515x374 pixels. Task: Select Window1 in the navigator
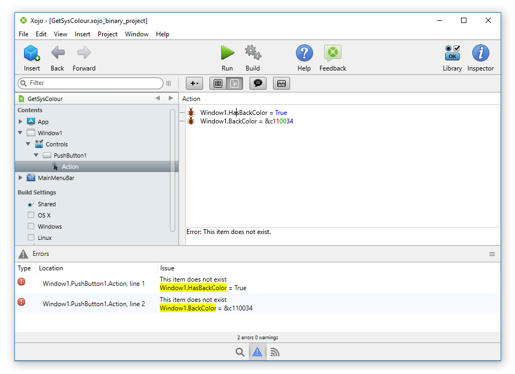(50, 133)
